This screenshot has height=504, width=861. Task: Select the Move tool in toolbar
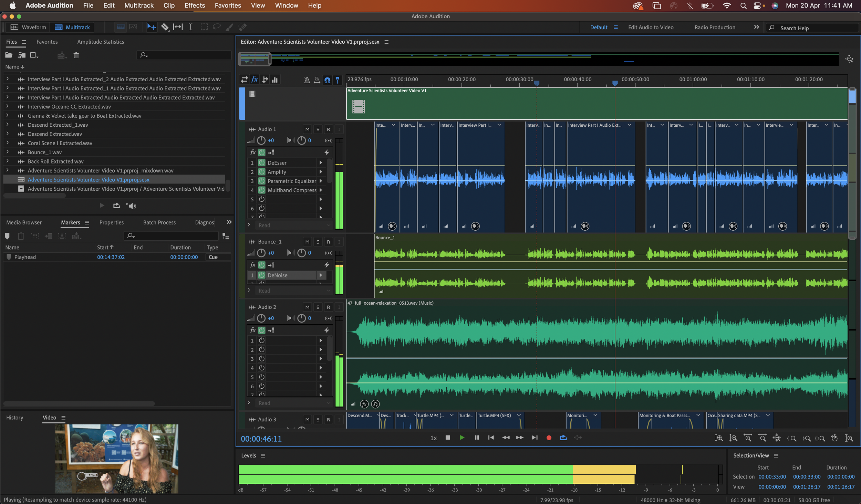pyautogui.click(x=152, y=27)
